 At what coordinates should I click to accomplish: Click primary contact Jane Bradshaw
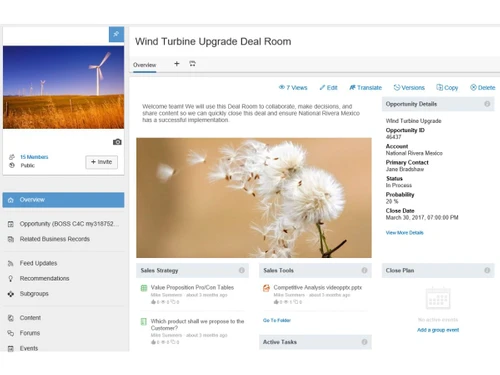tap(405, 169)
